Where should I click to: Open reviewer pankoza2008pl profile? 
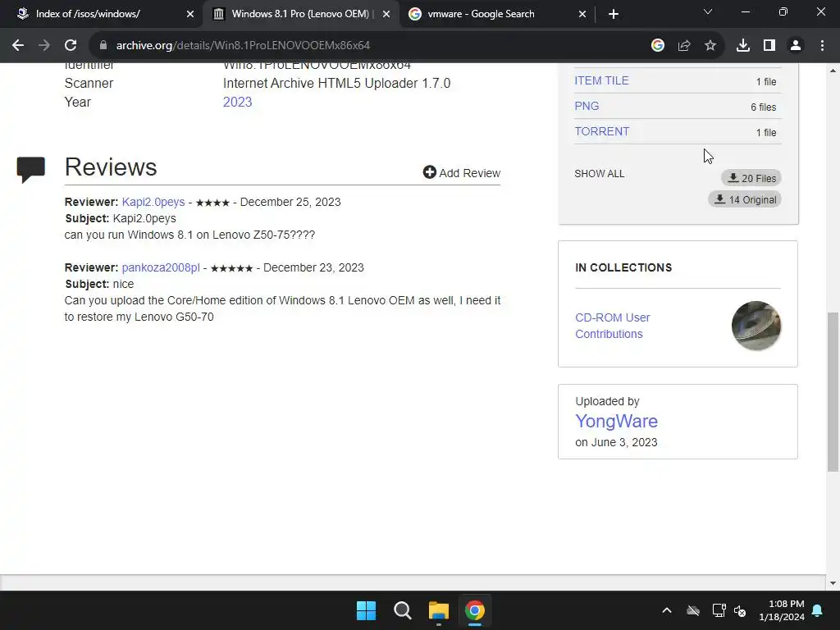(161, 267)
